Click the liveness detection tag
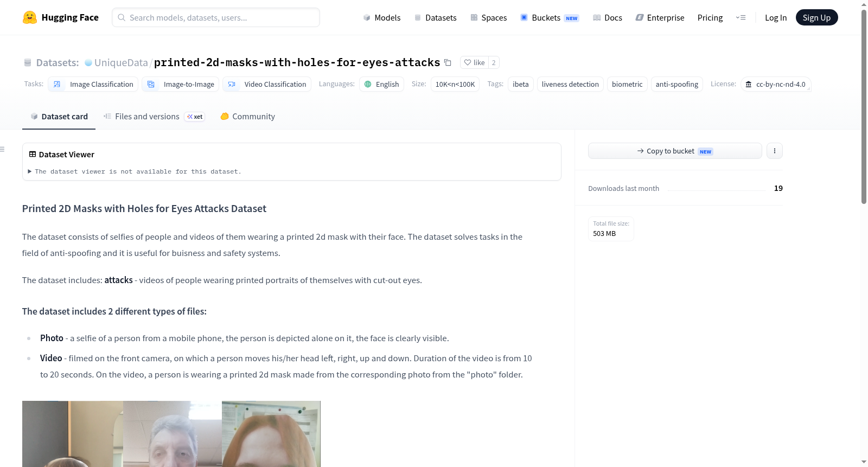Screen dimensions: 868x467 click(x=570, y=84)
